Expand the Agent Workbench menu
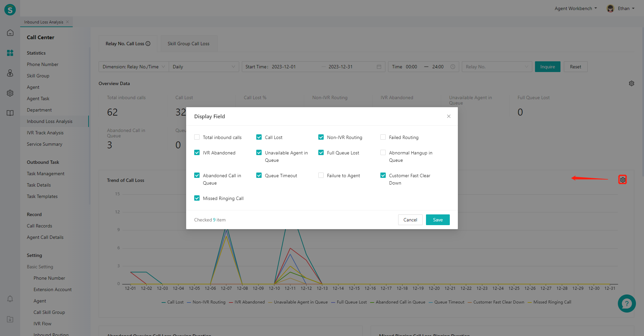The height and width of the screenshot is (336, 644). 576,8
